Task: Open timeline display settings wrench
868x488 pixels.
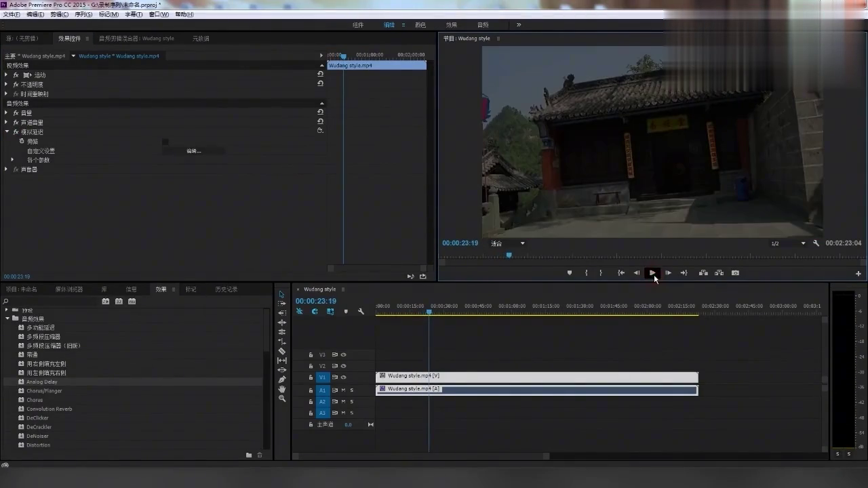Action: [x=361, y=312]
